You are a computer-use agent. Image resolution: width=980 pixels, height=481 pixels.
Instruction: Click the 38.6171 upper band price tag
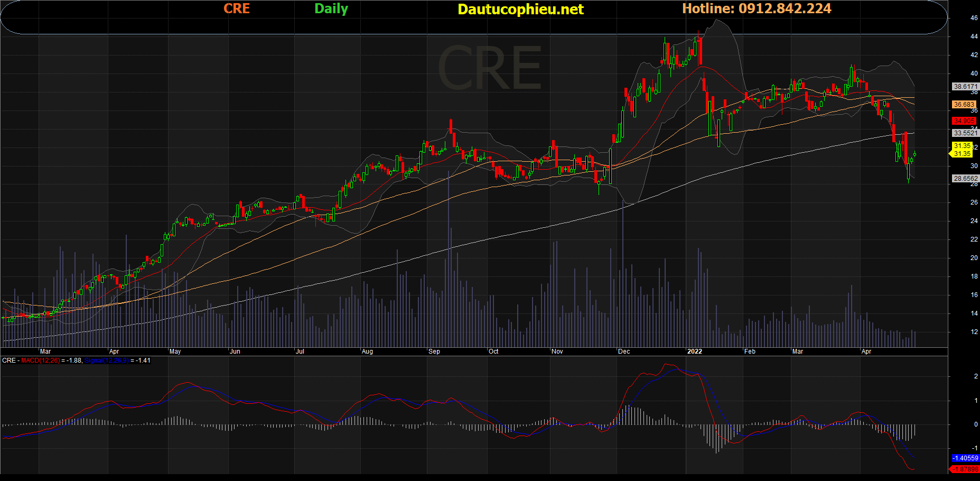click(x=965, y=86)
